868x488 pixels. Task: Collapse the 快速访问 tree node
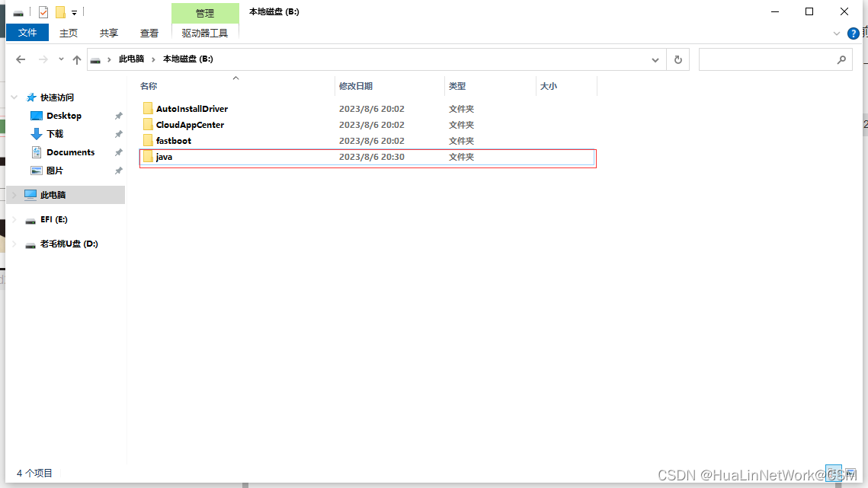pyautogui.click(x=14, y=97)
